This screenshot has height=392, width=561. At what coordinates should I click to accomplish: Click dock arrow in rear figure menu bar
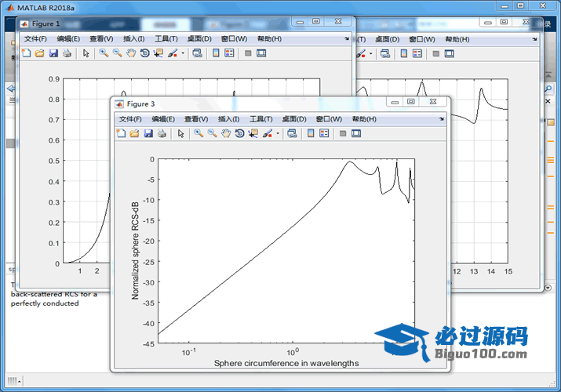pos(534,39)
